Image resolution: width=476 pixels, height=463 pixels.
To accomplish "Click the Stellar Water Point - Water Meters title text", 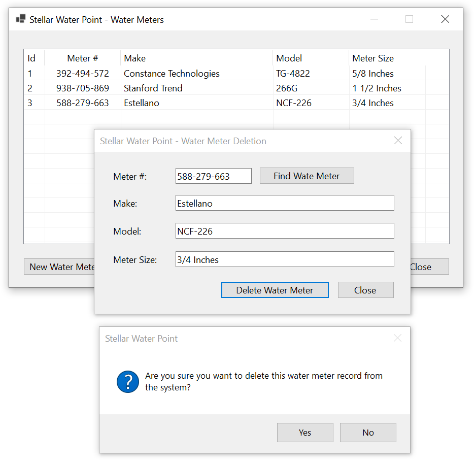I will (96, 19).
